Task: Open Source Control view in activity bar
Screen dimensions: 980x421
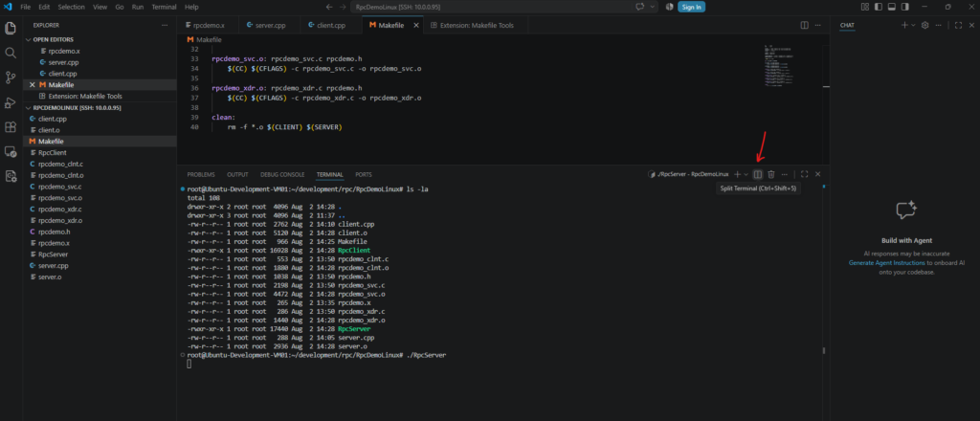Action: point(10,78)
